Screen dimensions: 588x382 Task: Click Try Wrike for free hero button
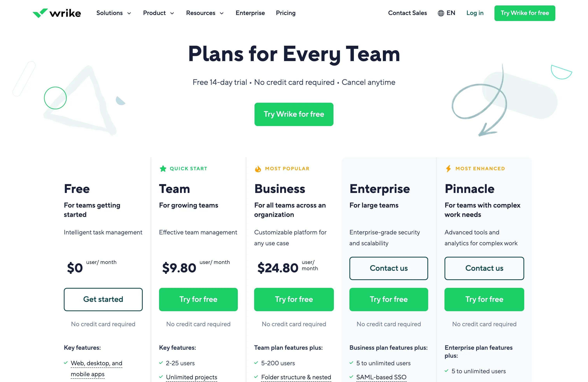coord(294,114)
